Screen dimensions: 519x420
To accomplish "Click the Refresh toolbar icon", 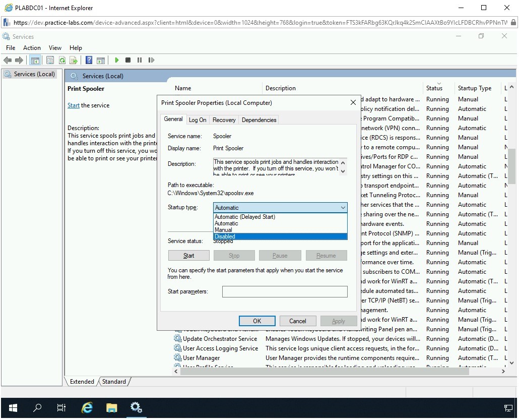I will 62,60.
